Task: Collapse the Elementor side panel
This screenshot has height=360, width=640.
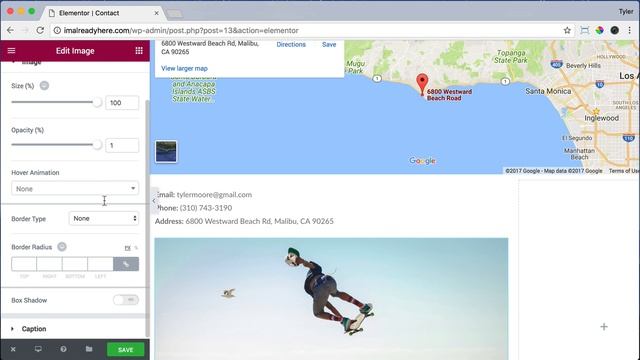Action: coord(154,200)
